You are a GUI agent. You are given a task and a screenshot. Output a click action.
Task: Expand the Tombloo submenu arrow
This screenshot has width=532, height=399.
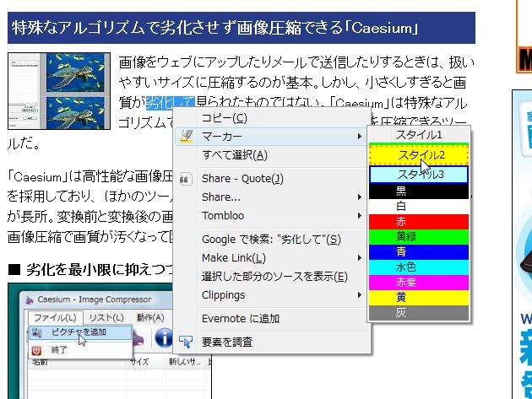pyautogui.click(x=359, y=216)
